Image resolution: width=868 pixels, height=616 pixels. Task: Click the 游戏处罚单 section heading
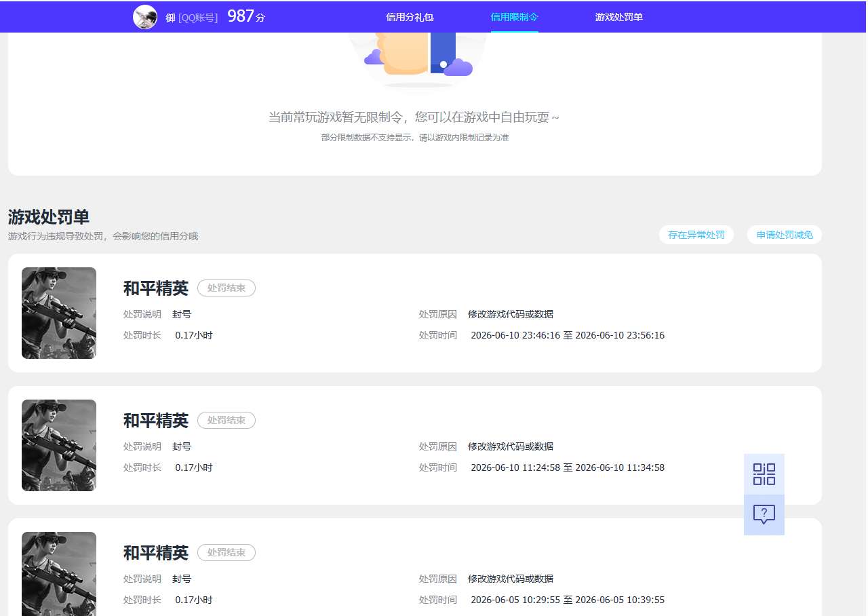click(49, 217)
